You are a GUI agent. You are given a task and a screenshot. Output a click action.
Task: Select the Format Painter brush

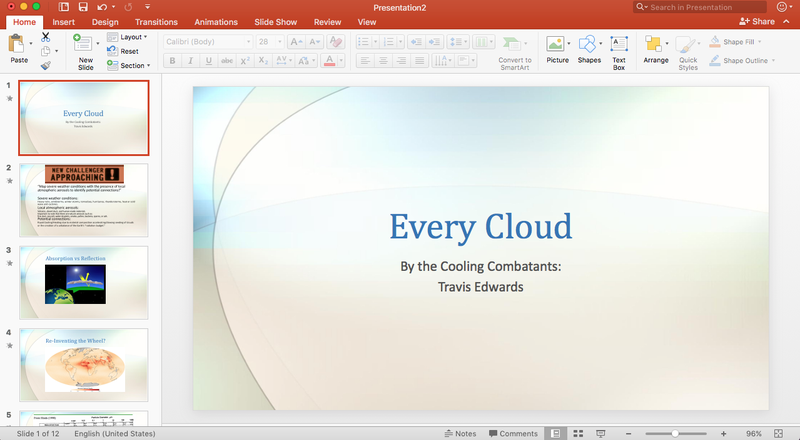click(x=45, y=66)
